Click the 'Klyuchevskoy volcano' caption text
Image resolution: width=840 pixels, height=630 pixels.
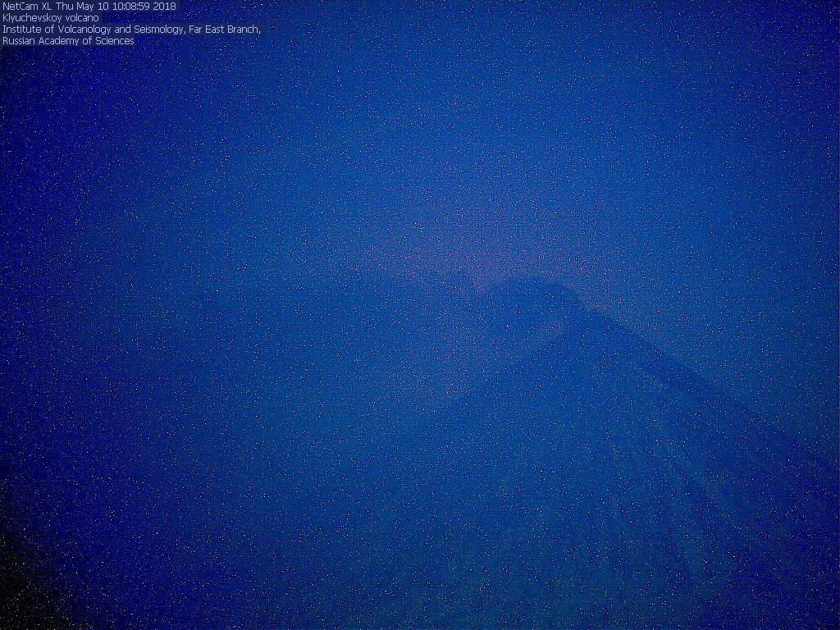51,18
